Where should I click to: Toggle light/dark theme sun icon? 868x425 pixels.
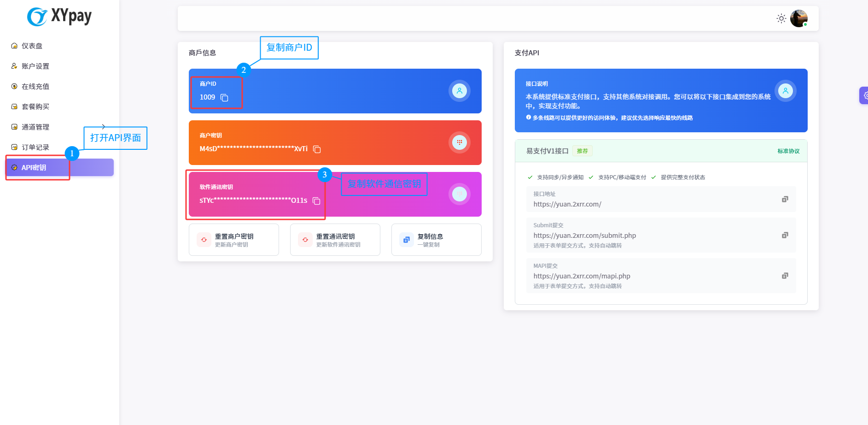coord(781,18)
